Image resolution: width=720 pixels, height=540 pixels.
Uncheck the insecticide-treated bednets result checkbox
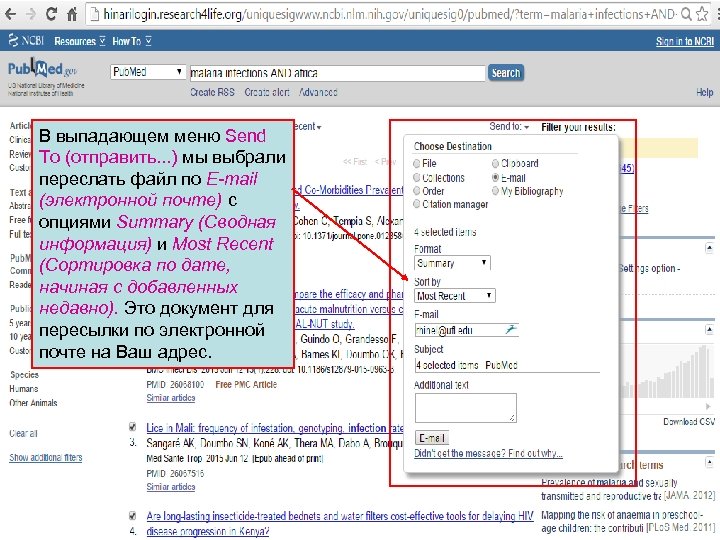coord(133,515)
